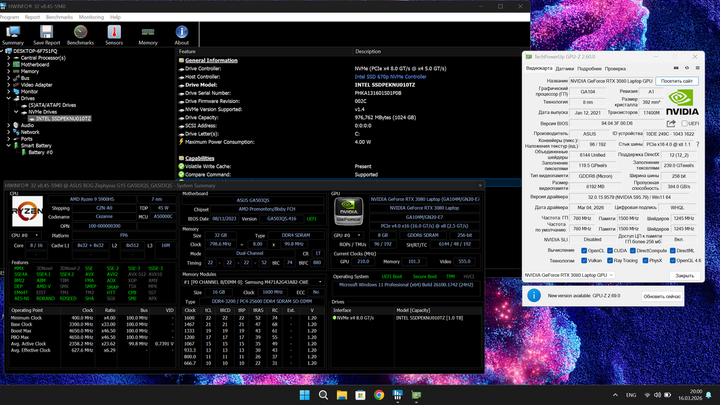
Task: Open the Program menu in HWiNFO
Action: (x=9, y=17)
